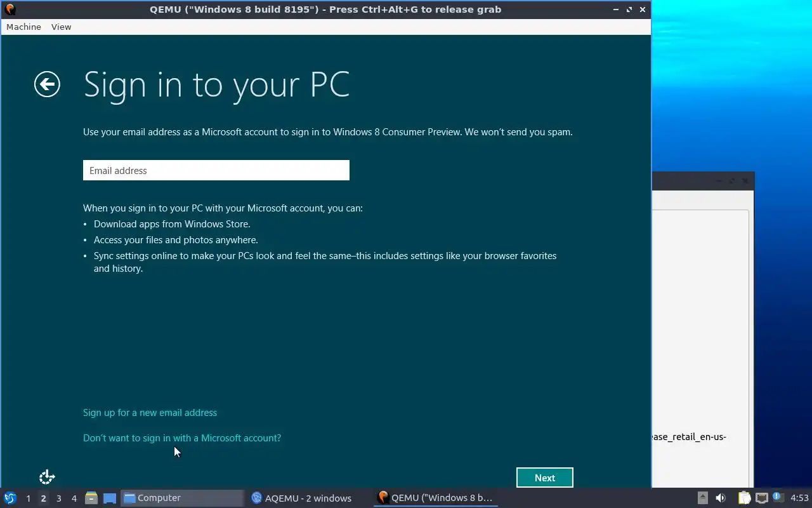Screen dimensions: 812x508
Task: Open the Machine menu
Action: click(x=23, y=27)
